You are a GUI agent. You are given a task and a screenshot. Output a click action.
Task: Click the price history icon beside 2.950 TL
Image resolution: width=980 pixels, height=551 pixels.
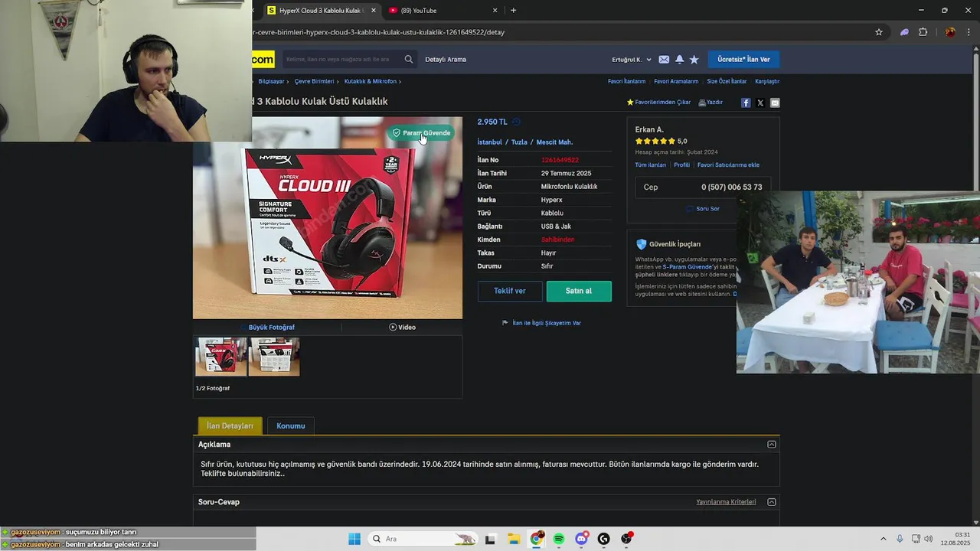pyautogui.click(x=516, y=122)
